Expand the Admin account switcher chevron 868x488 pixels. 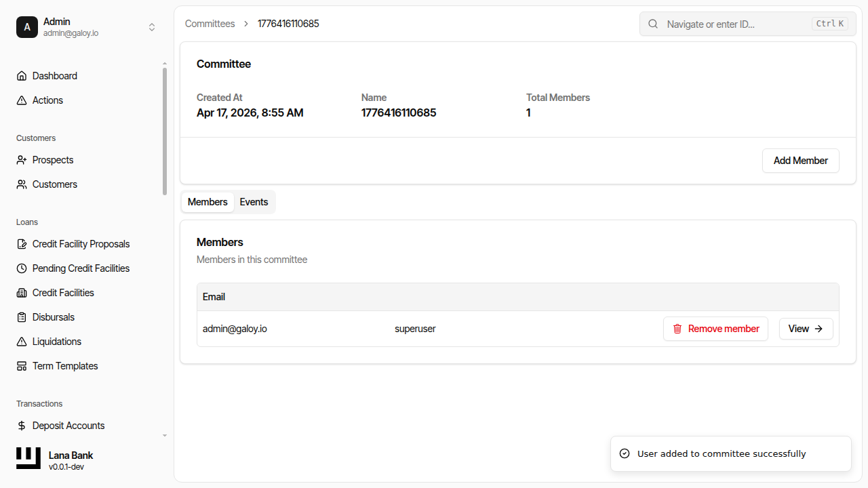tap(152, 27)
